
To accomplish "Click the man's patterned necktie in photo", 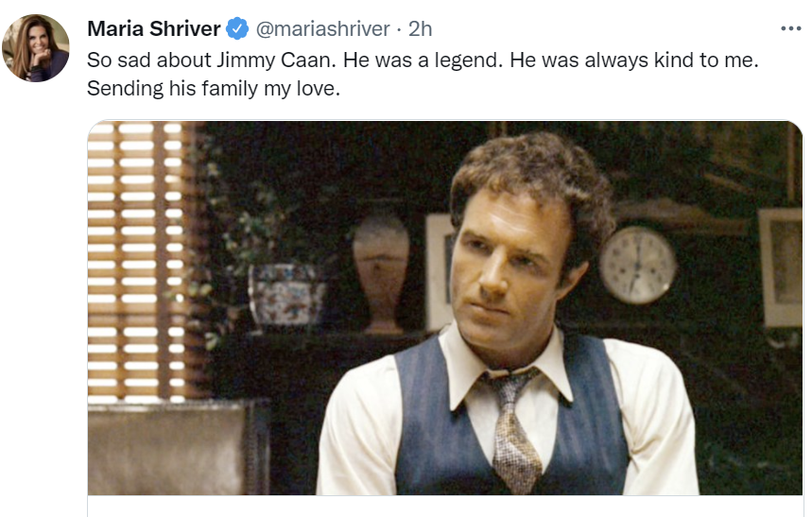I will [x=513, y=431].
